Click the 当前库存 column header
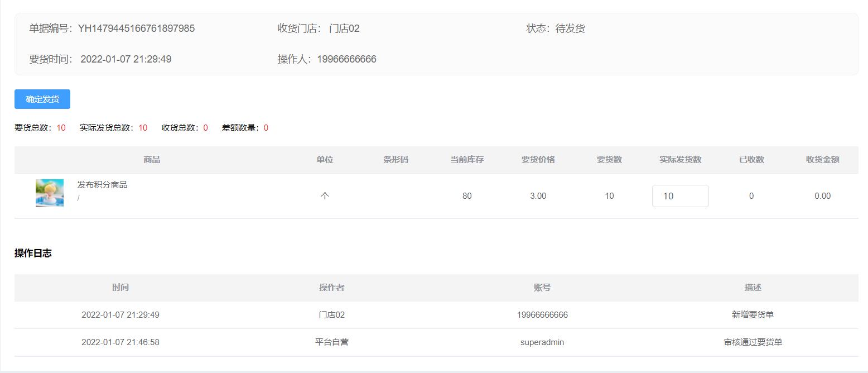This screenshot has width=868, height=373. coord(467,160)
